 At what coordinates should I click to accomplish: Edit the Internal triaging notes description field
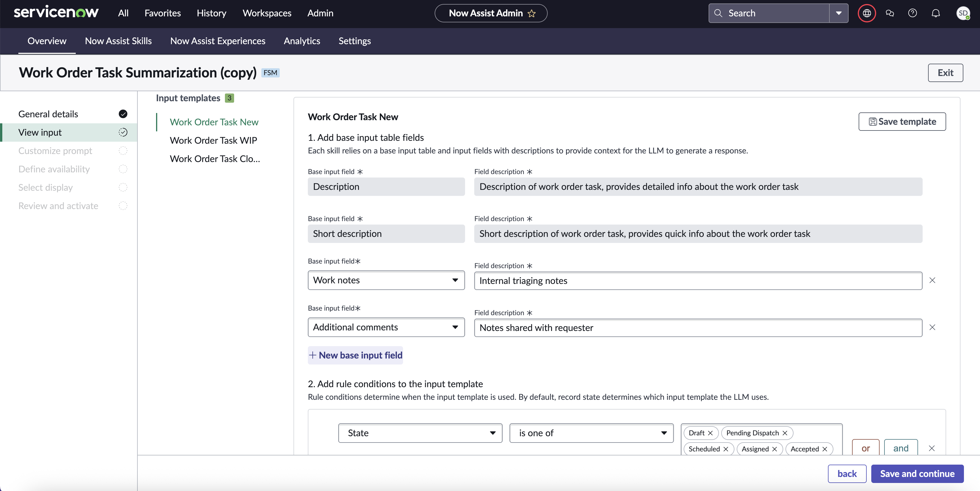click(x=698, y=281)
